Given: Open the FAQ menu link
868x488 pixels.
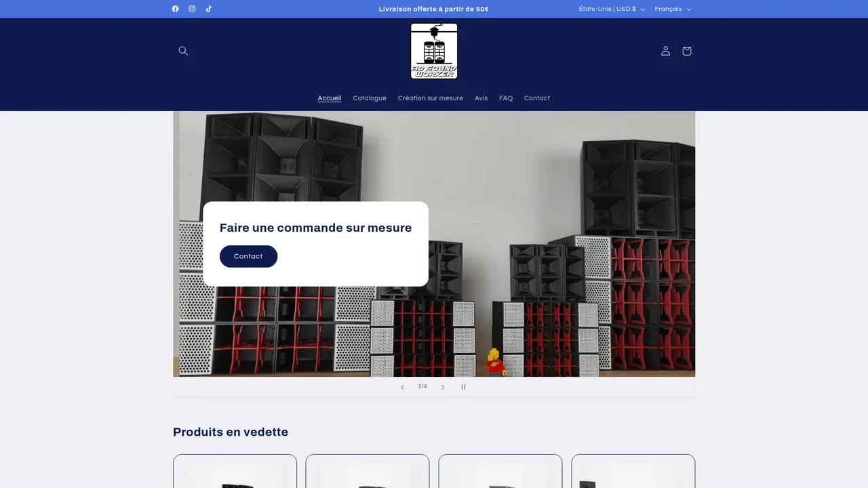Looking at the screenshot, I should pyautogui.click(x=506, y=98).
